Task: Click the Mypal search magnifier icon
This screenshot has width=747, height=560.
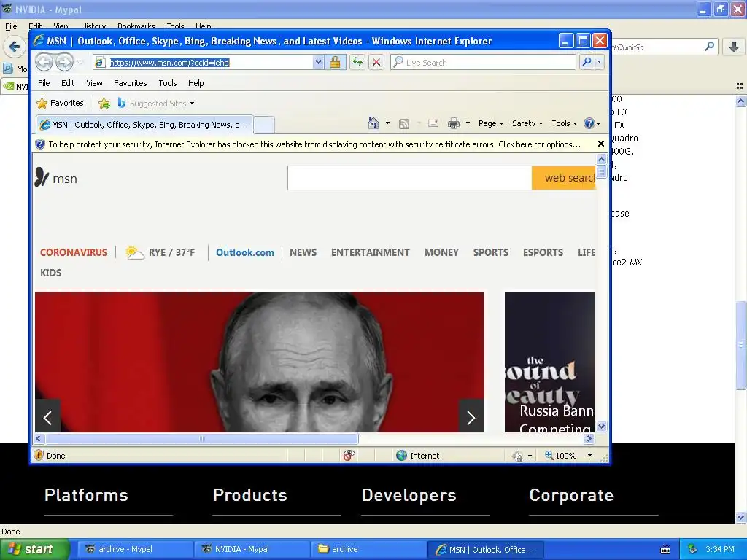Action: coord(709,47)
